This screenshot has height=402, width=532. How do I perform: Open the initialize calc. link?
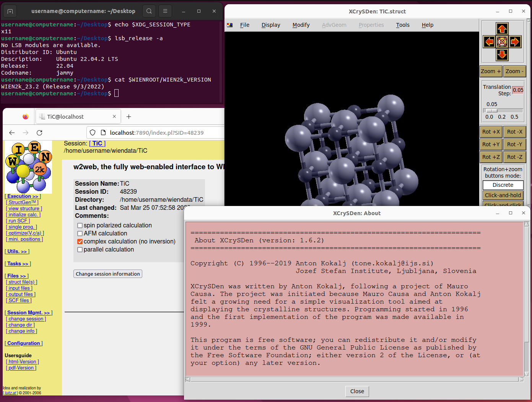23,214
